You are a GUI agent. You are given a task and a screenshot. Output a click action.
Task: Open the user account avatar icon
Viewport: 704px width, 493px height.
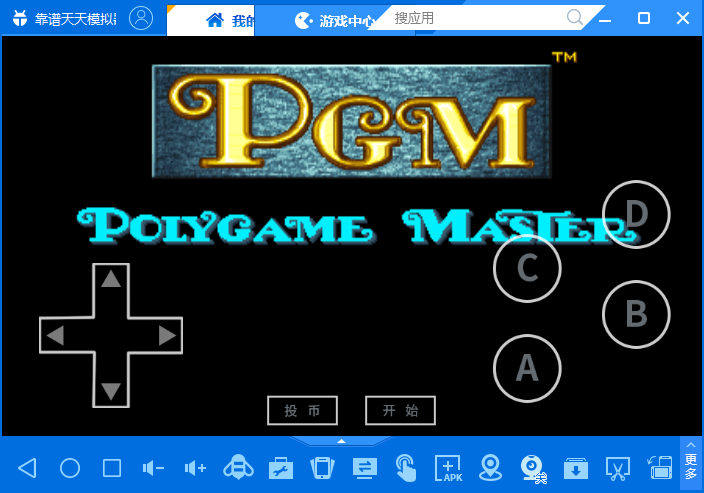point(141,18)
